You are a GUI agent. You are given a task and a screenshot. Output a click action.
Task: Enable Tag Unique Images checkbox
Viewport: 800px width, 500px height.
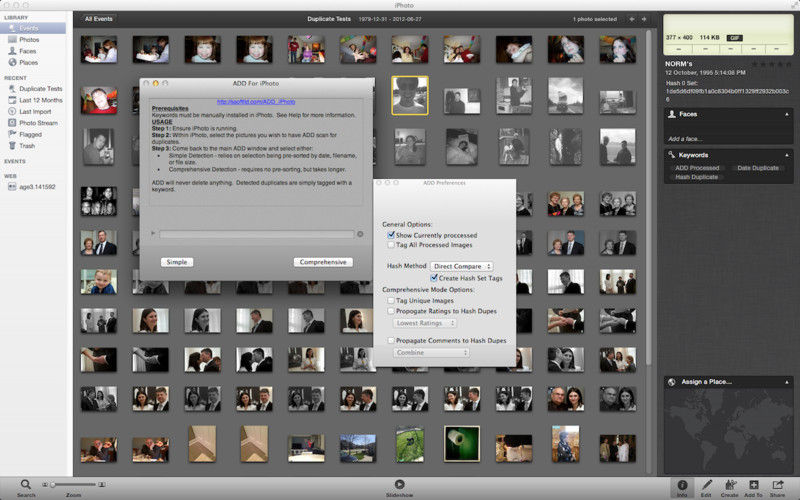[x=391, y=301]
